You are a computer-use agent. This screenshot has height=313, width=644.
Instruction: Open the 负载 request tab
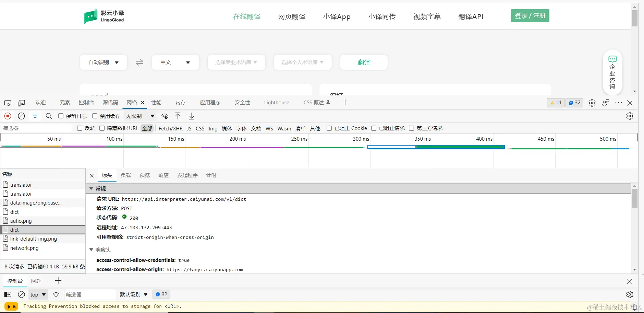pyautogui.click(x=126, y=175)
